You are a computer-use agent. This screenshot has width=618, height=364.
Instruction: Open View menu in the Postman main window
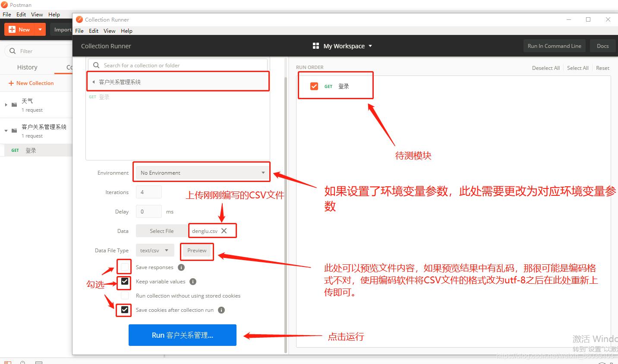pos(37,14)
